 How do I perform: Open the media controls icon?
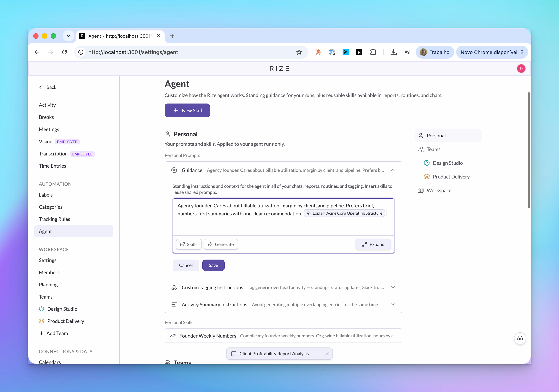pyautogui.click(x=407, y=52)
